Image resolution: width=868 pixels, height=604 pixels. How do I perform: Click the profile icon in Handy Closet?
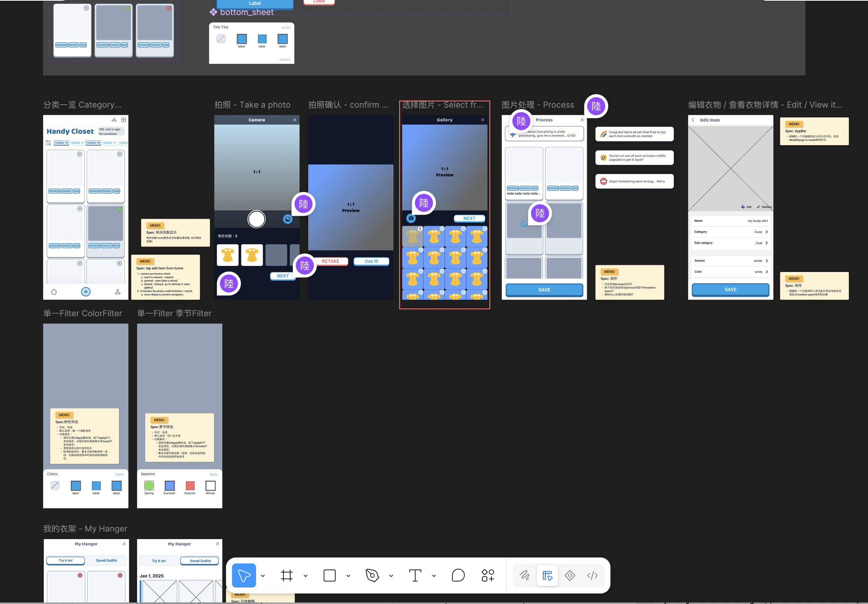tap(118, 291)
